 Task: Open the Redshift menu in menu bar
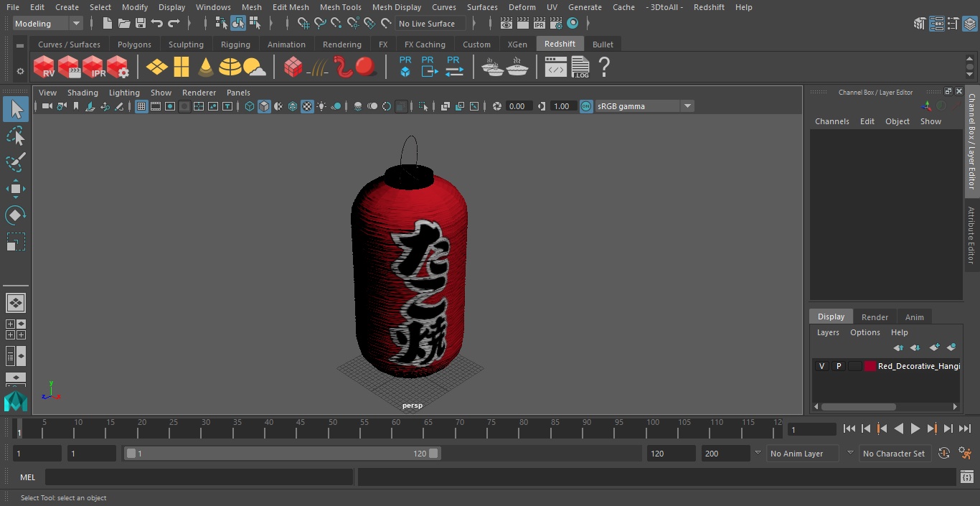coord(709,7)
